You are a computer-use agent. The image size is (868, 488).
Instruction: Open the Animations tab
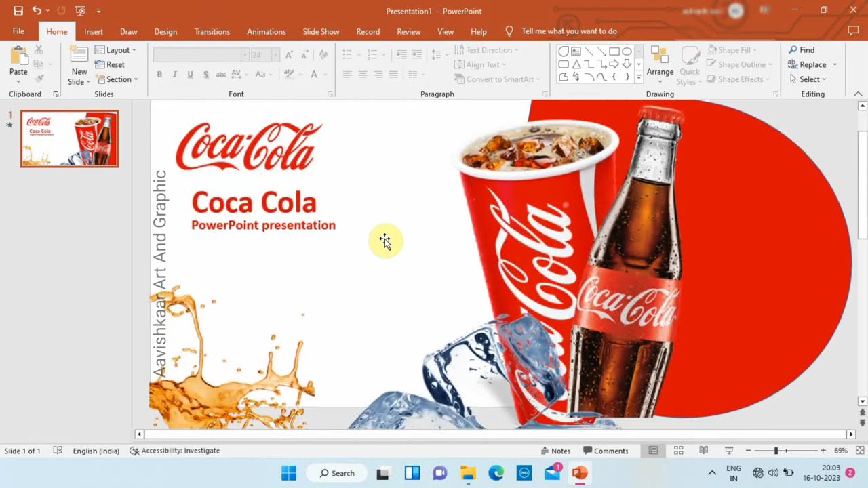pyautogui.click(x=267, y=31)
